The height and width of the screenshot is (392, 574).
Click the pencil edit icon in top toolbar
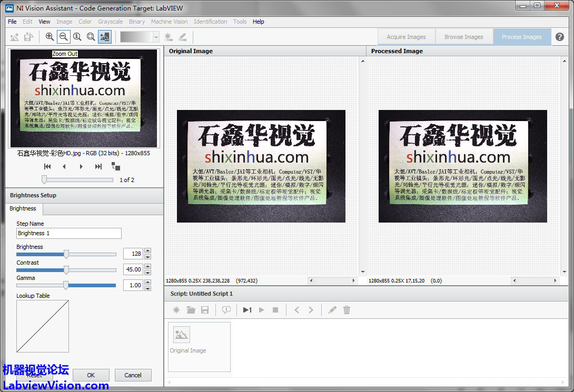pos(182,37)
